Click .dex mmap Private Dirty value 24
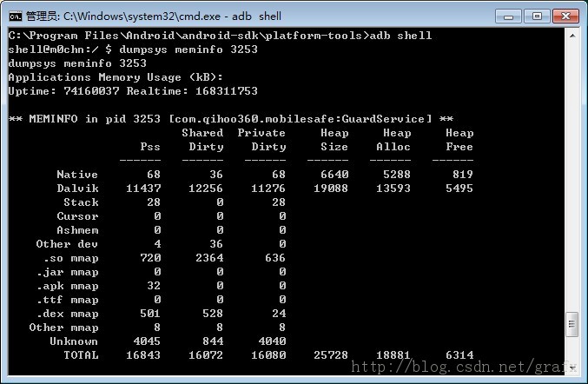The image size is (588, 384). tap(279, 314)
